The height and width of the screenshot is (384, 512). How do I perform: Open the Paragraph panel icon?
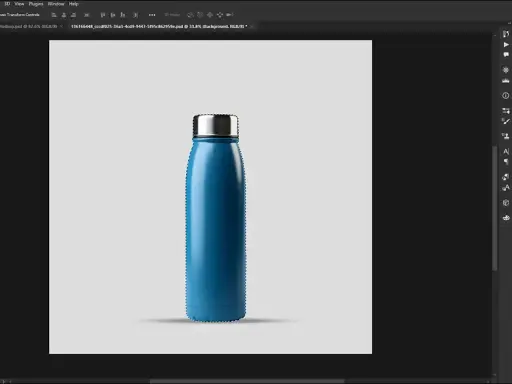click(506, 162)
